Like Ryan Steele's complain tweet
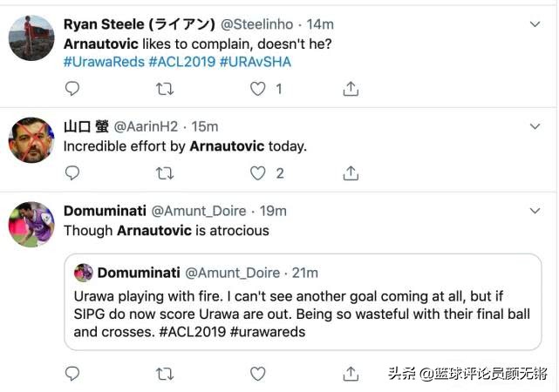559x392 pixels. coord(258,89)
